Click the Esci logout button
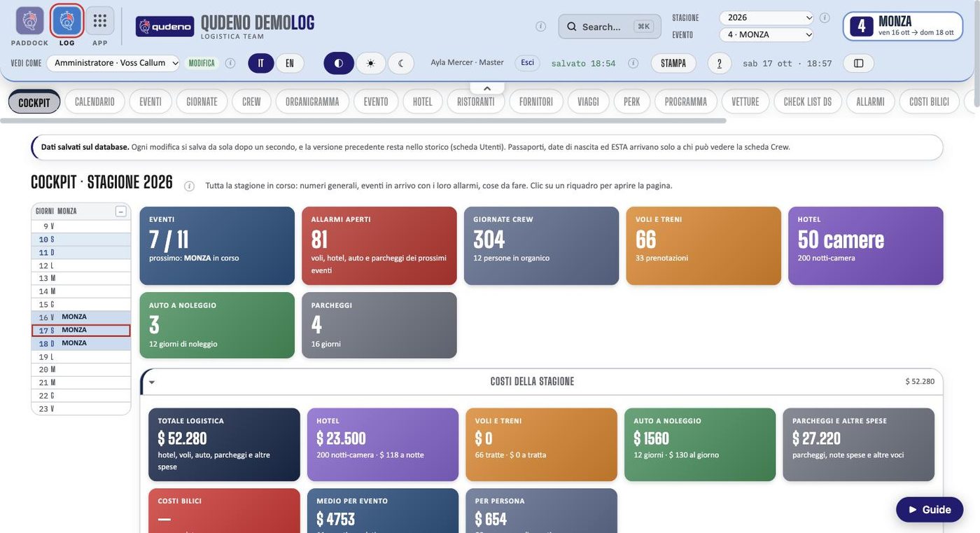Image resolution: width=980 pixels, height=533 pixels. [528, 62]
